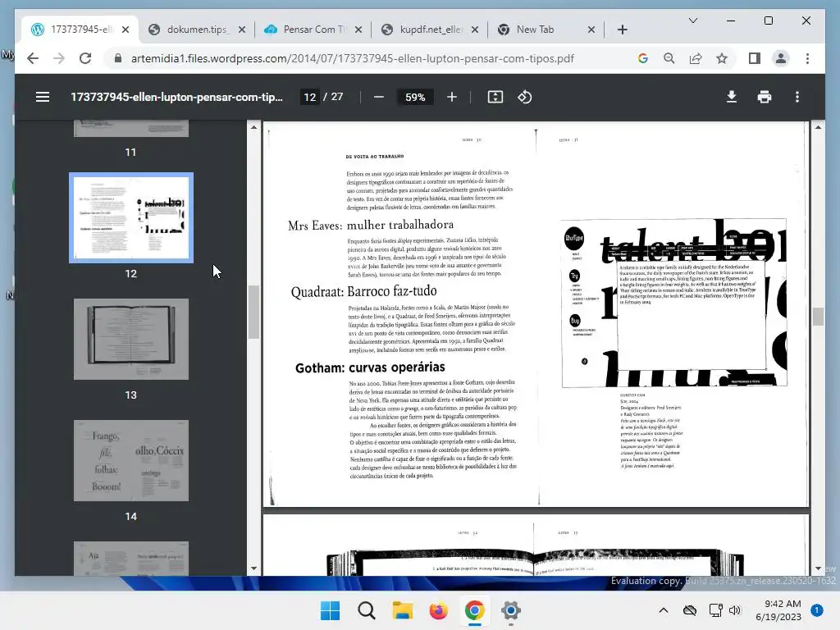
Task: Open Settings from the taskbar
Action: pos(510,610)
